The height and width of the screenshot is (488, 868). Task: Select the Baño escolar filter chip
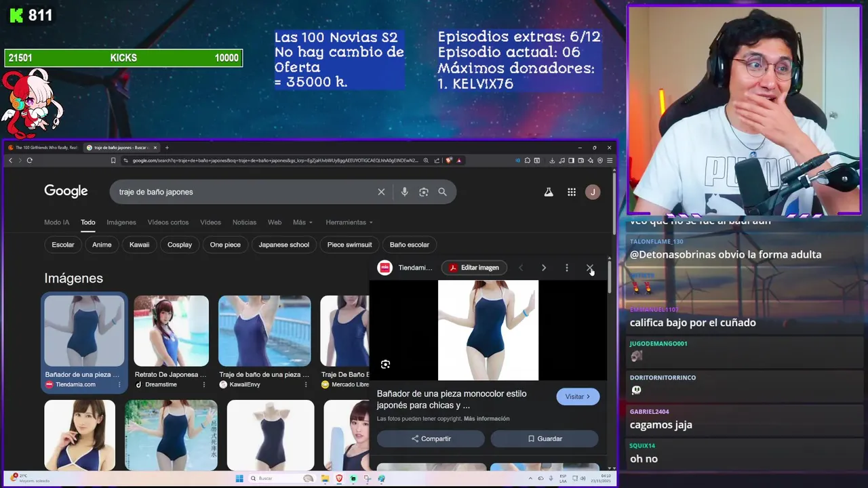pos(410,245)
